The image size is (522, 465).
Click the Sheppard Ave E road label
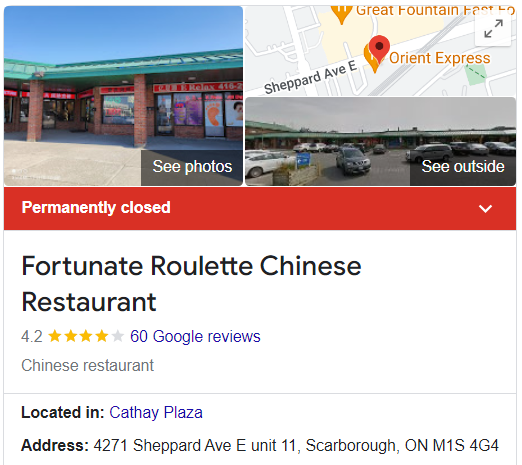click(311, 78)
